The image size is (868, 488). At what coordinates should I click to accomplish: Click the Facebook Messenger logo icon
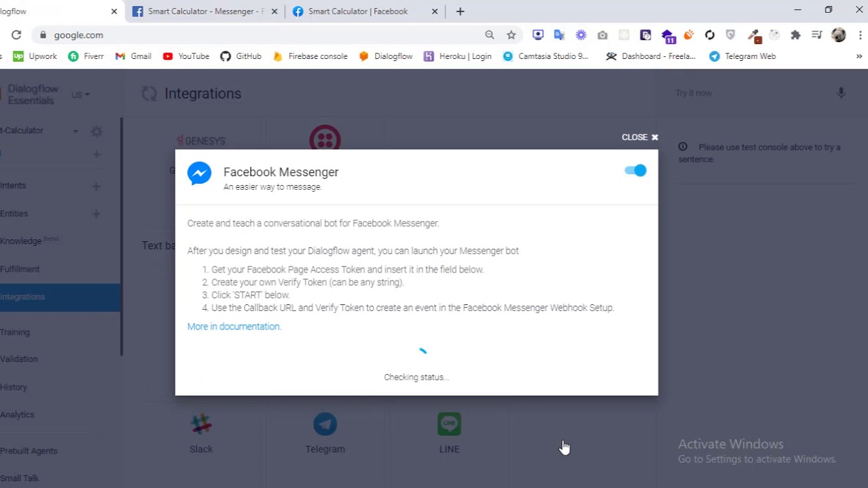tap(199, 174)
